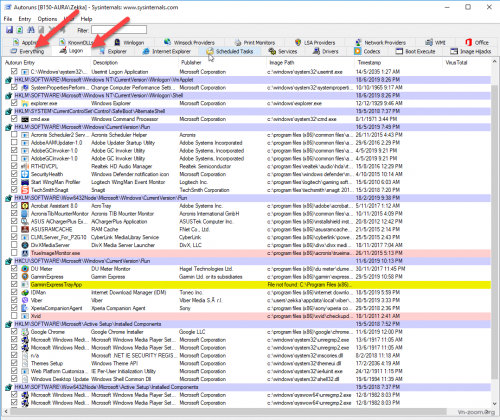Viewport: 500px width, 420px height.
Task: Sort by the VirusTotal column header
Action: click(x=466, y=63)
